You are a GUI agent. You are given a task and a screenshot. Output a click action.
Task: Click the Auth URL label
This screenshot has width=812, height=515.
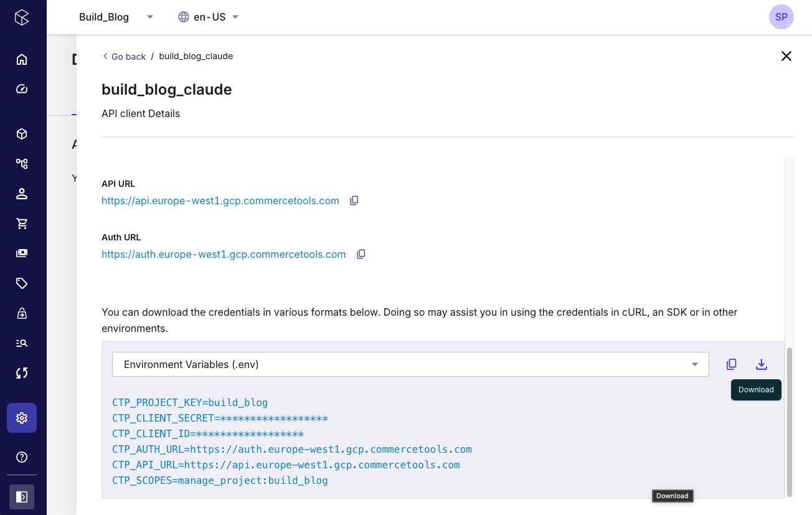click(x=121, y=237)
